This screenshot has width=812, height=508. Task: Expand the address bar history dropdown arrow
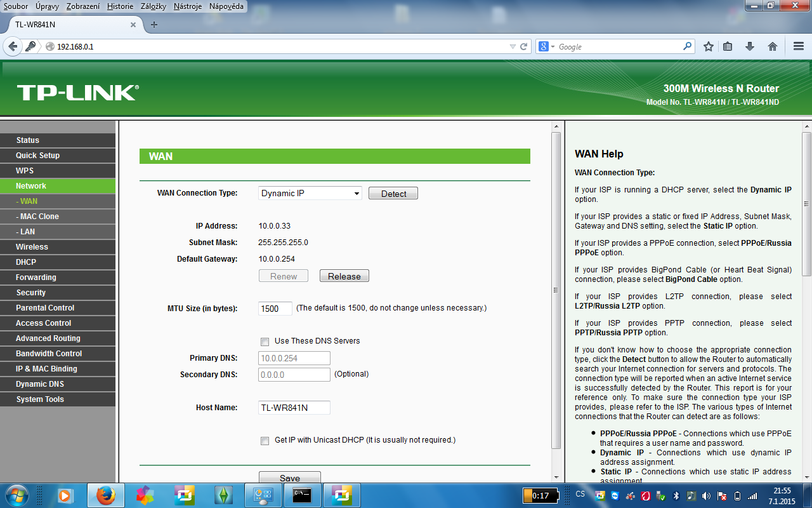click(513, 46)
